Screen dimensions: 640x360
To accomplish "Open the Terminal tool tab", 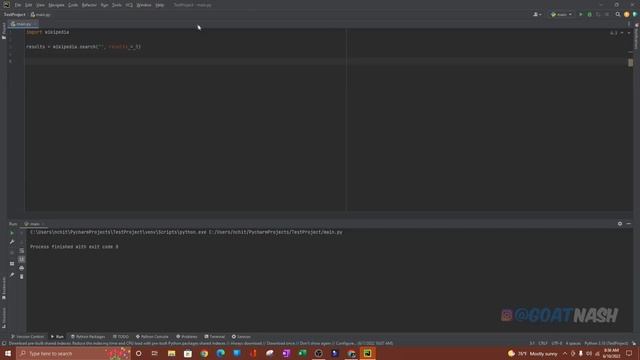I will tap(215, 337).
